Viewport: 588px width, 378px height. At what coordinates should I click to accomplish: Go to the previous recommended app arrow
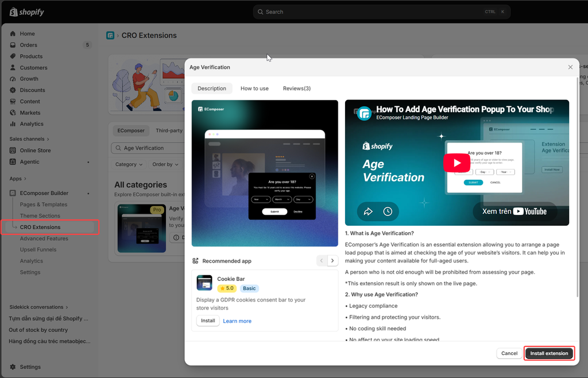322,261
